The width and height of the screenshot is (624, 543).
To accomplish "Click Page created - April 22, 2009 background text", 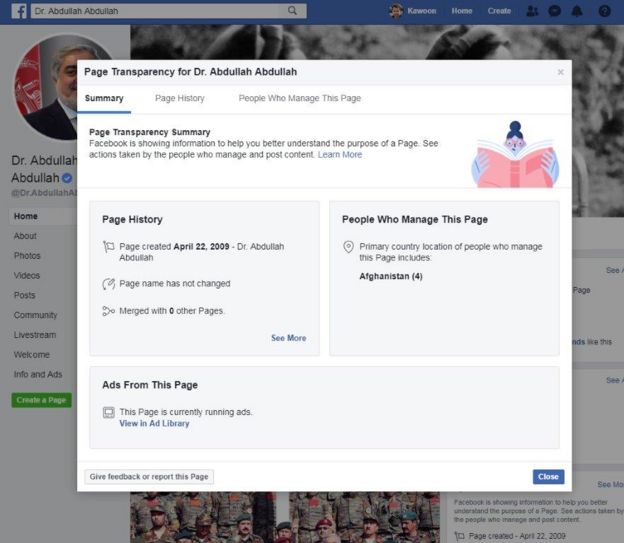I will (x=517, y=536).
